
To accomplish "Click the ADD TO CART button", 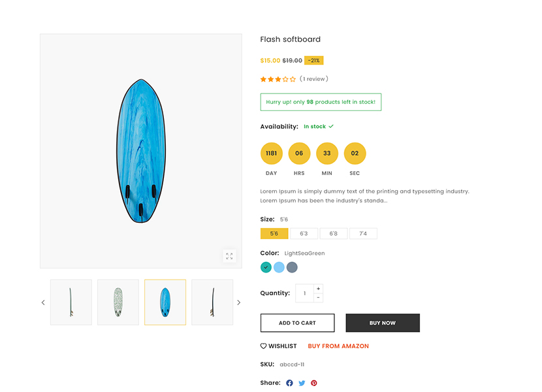I will [297, 323].
